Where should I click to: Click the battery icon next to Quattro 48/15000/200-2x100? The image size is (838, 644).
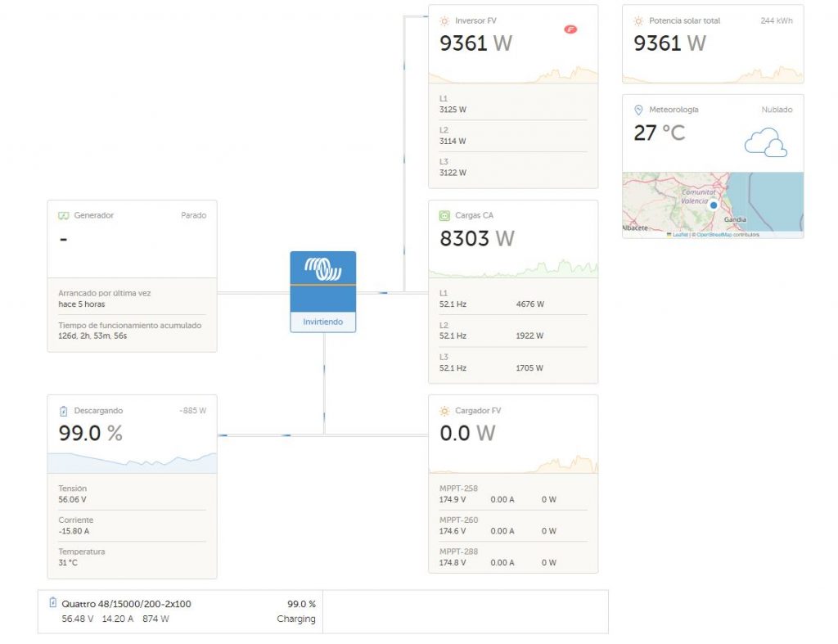(x=53, y=603)
